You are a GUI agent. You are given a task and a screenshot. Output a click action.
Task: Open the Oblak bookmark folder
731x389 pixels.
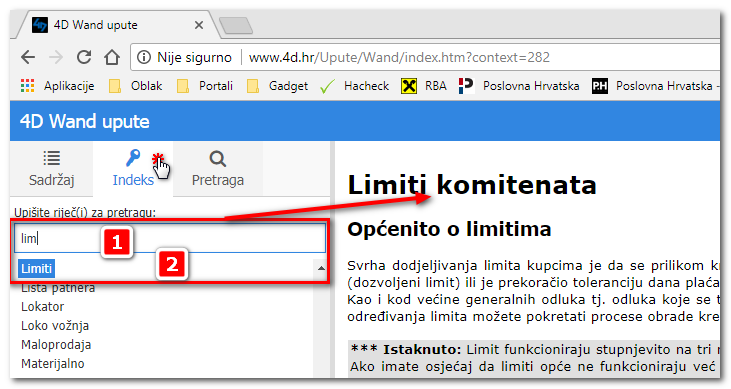point(135,86)
